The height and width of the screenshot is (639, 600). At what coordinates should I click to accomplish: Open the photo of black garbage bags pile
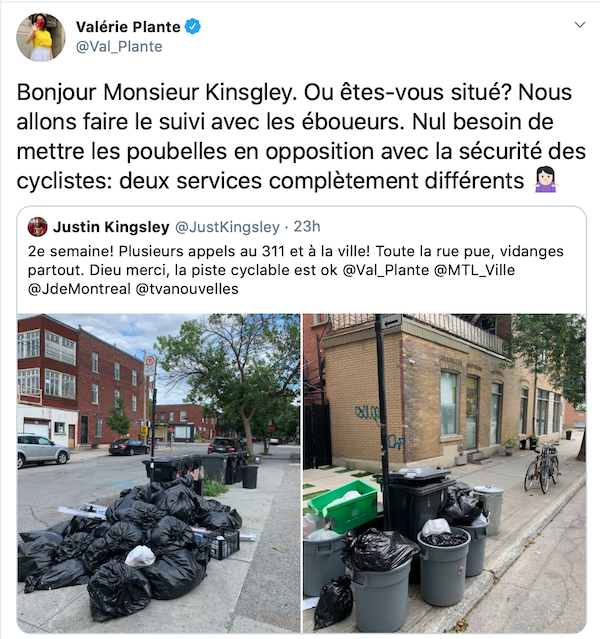click(159, 473)
